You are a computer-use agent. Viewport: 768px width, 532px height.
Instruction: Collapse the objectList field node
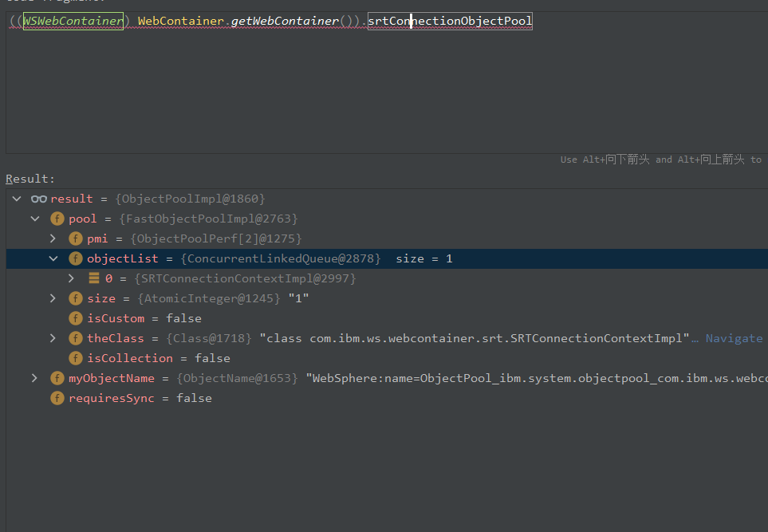pyautogui.click(x=53, y=258)
